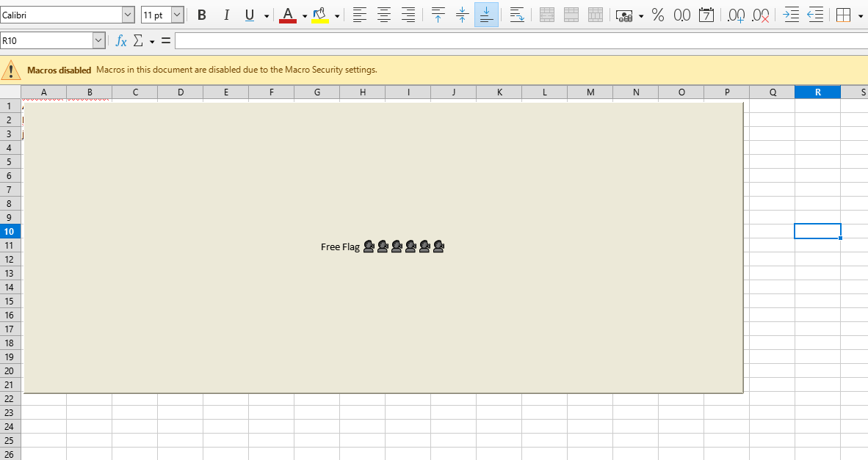Click merge cells icon
This screenshot has height=460, width=868.
(x=571, y=15)
